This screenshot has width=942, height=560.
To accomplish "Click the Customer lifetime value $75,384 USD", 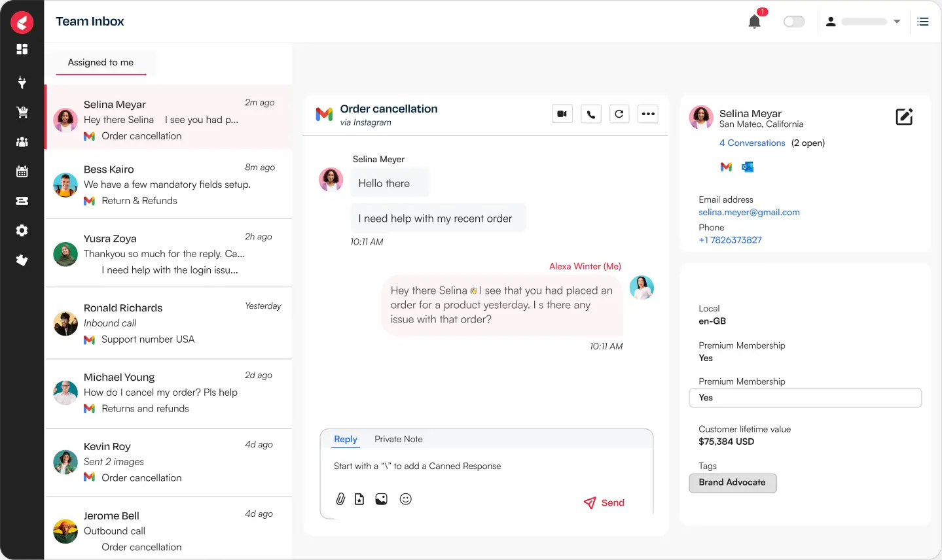I will [x=726, y=442].
